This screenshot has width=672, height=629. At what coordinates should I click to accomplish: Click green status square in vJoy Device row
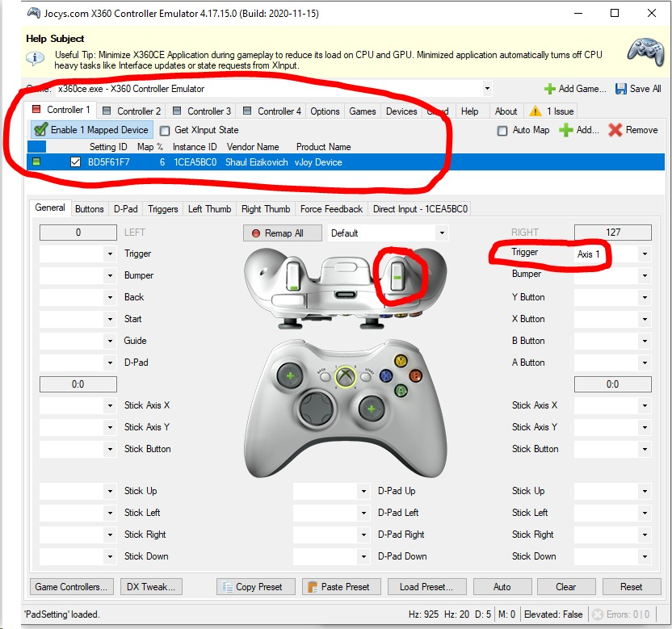(36, 162)
